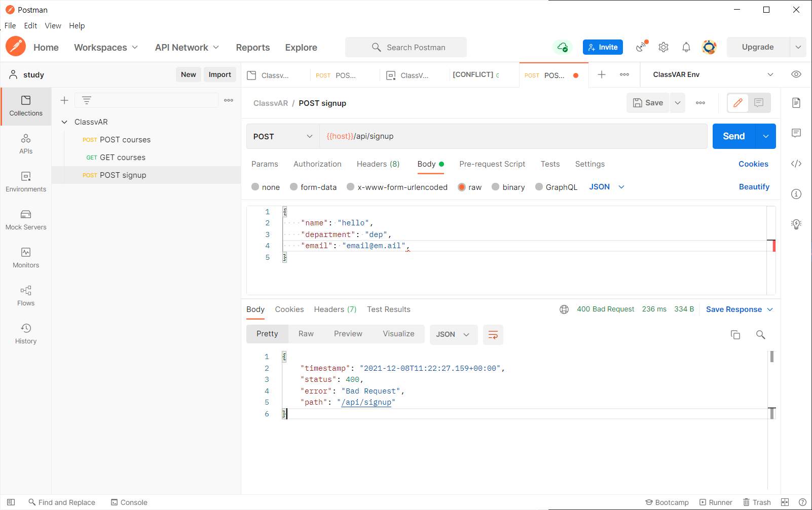Open capture requests satellite icon
The width and height of the screenshot is (812, 510).
642,47
